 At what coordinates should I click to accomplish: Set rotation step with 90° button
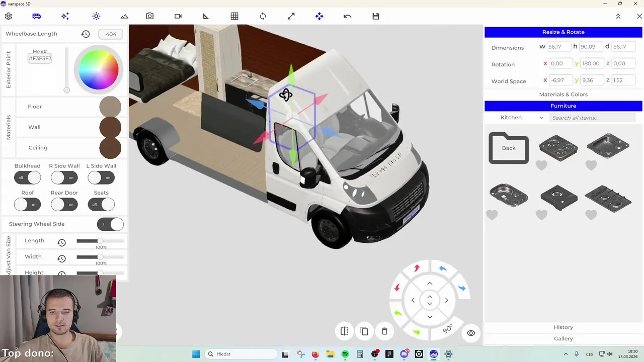pos(447,329)
